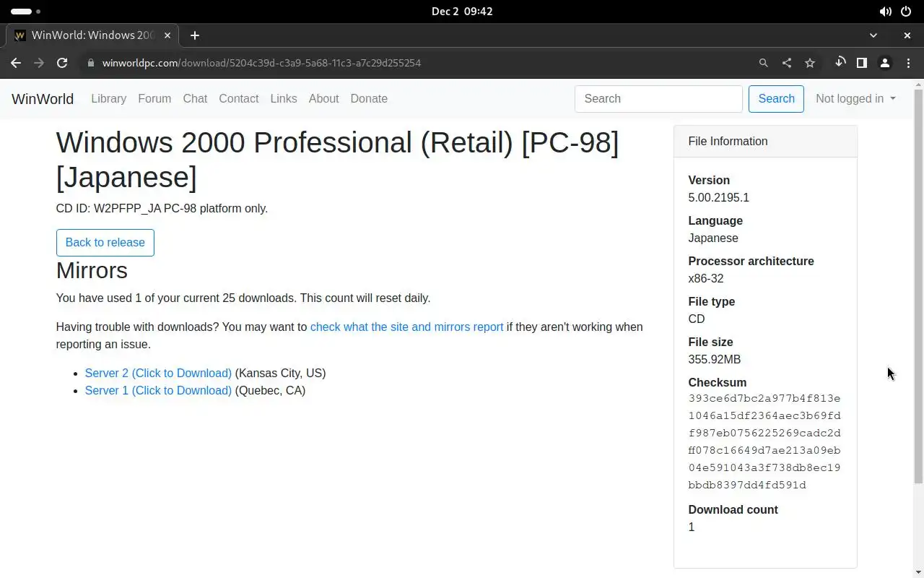Toggle the browser side panel icon
This screenshot has height=578, width=924.
861,63
